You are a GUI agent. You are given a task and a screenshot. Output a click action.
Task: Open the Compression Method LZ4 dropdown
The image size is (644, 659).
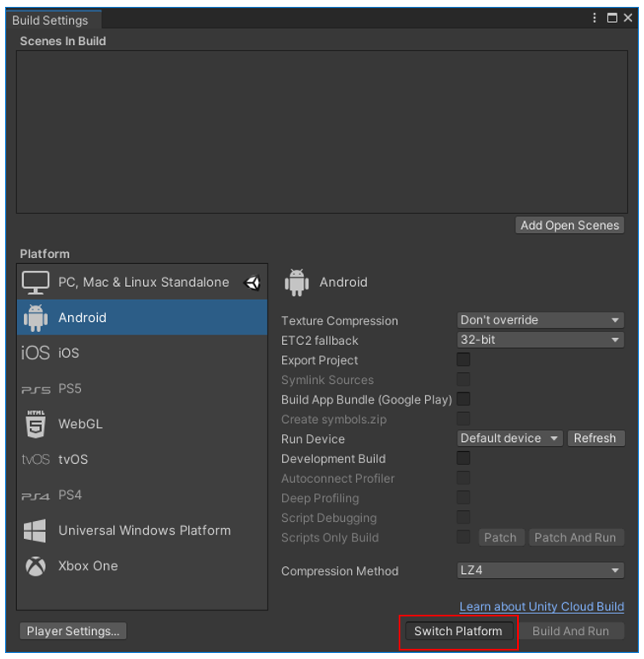point(540,570)
